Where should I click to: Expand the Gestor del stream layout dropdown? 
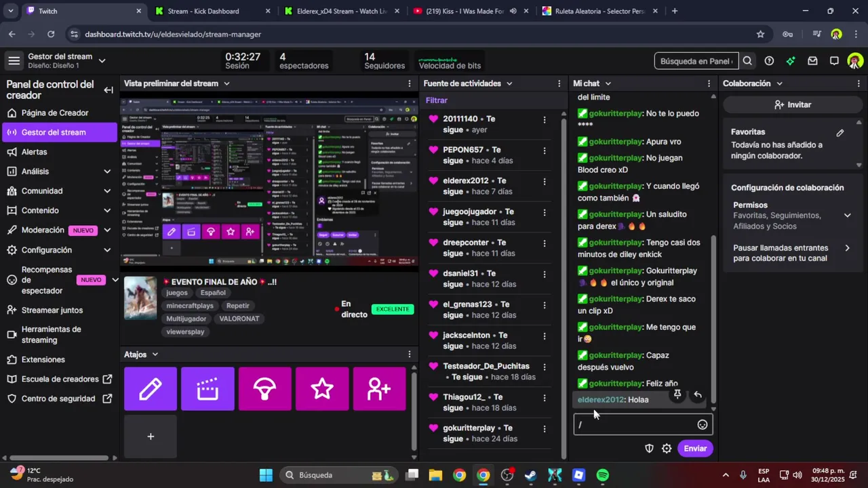point(102,61)
